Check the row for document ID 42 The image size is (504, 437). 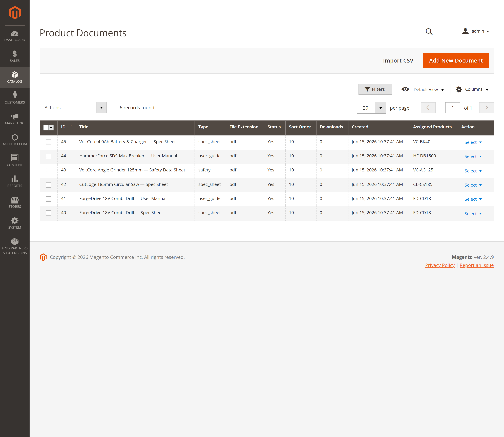49,185
